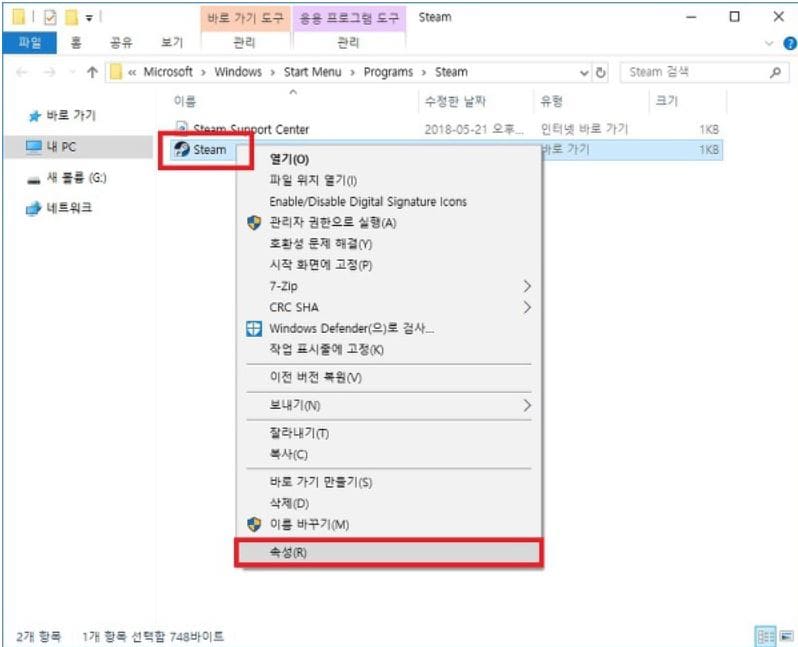This screenshot has height=647, width=798.
Task: Select Windows Defender scan menu item
Action: coord(389,328)
